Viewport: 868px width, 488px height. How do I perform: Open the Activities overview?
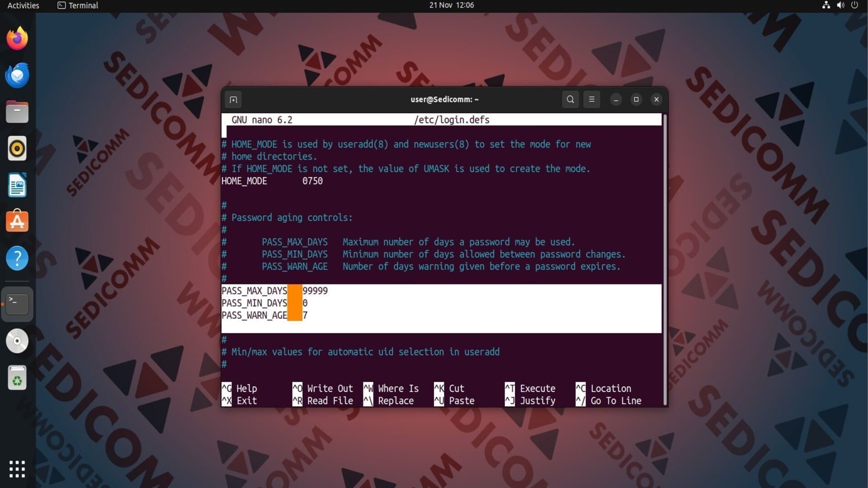(24, 5)
